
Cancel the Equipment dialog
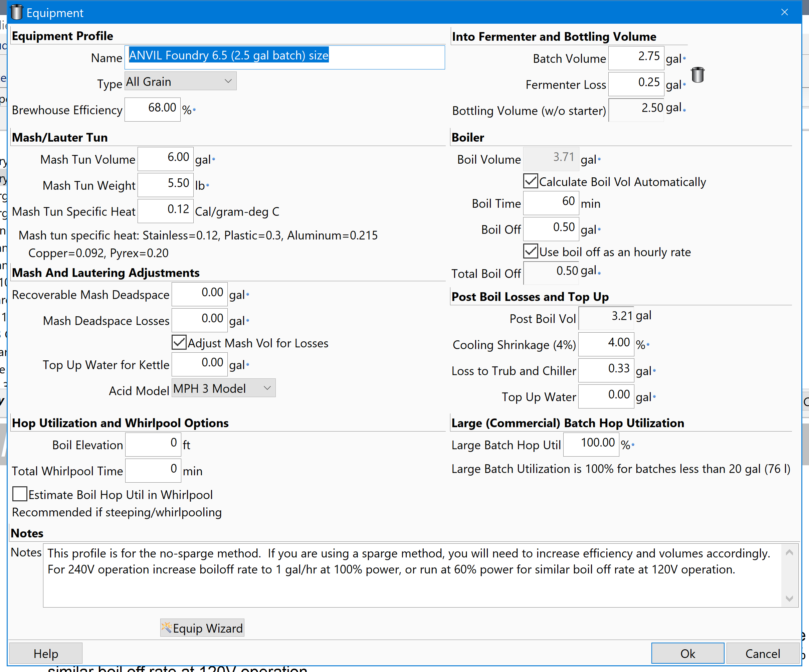[x=763, y=654]
